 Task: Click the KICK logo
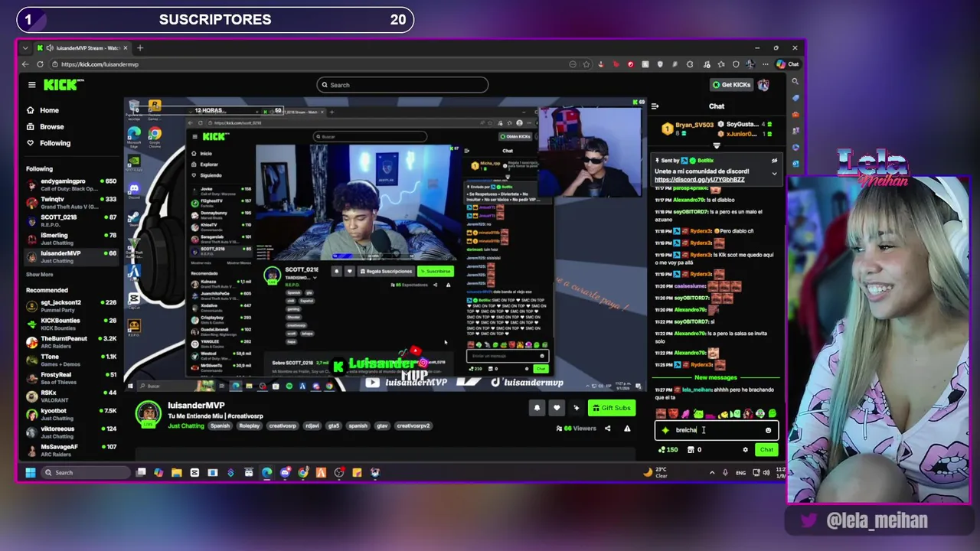point(63,85)
